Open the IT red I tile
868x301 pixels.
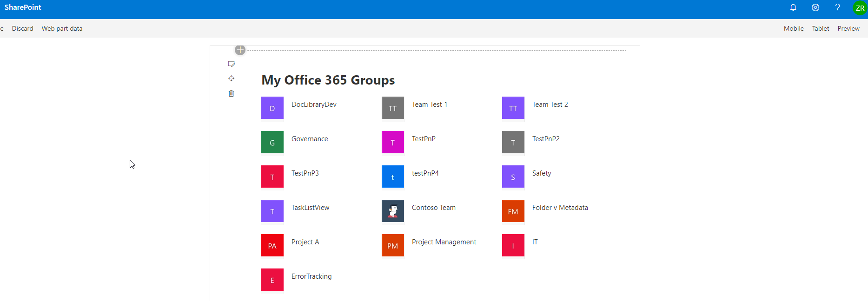(x=513, y=245)
